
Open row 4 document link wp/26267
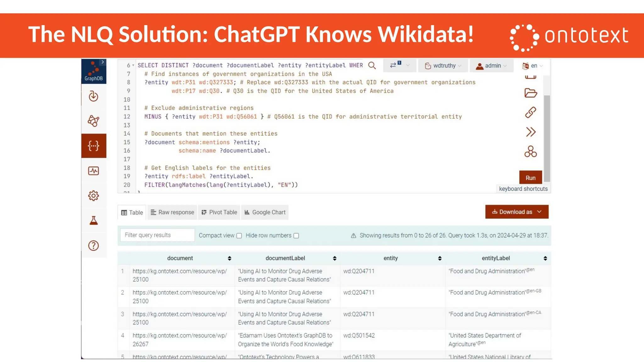[180, 340]
